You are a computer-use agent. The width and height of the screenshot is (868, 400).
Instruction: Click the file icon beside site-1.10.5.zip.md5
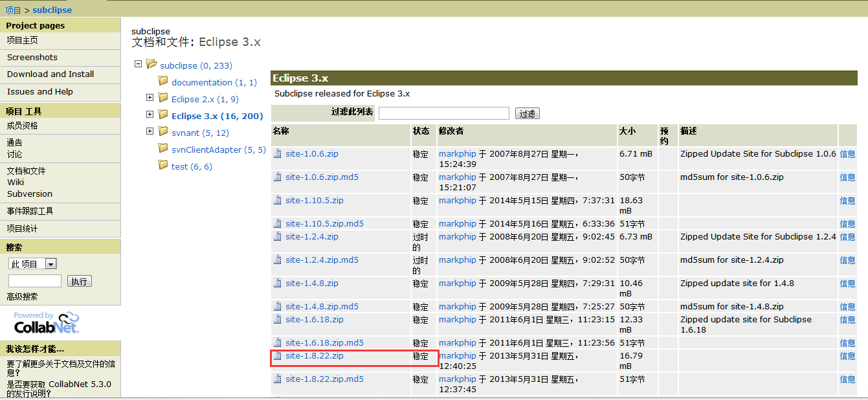tap(278, 224)
